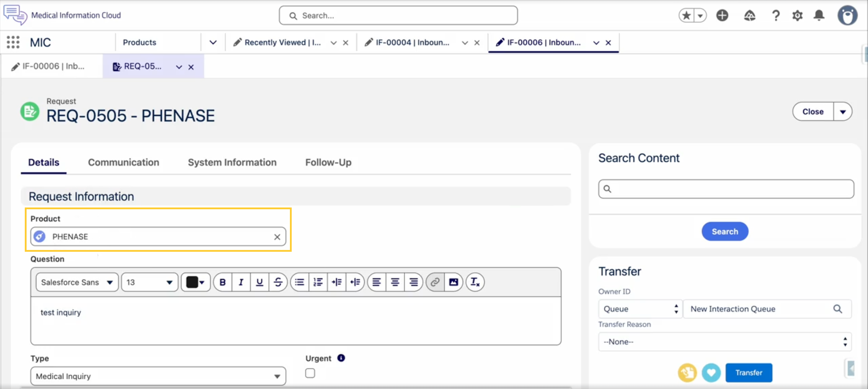Open the Trailhead guidance icon
The height and width of the screenshot is (389, 868).
click(x=749, y=15)
